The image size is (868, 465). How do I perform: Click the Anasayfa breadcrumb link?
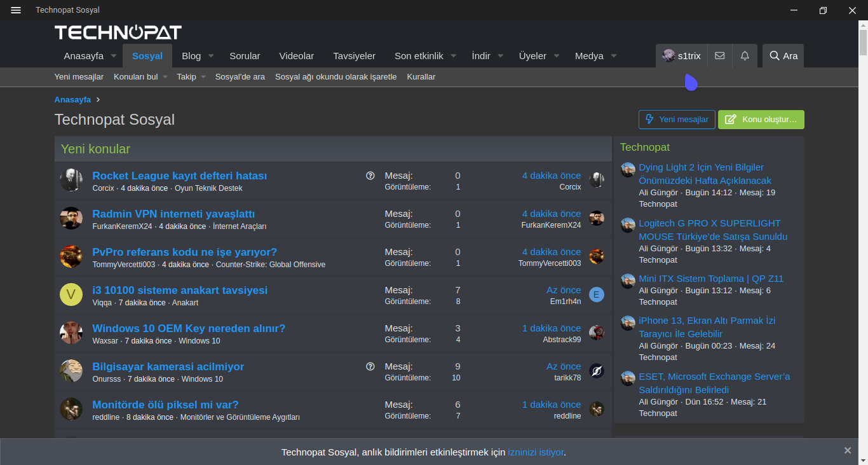point(72,100)
